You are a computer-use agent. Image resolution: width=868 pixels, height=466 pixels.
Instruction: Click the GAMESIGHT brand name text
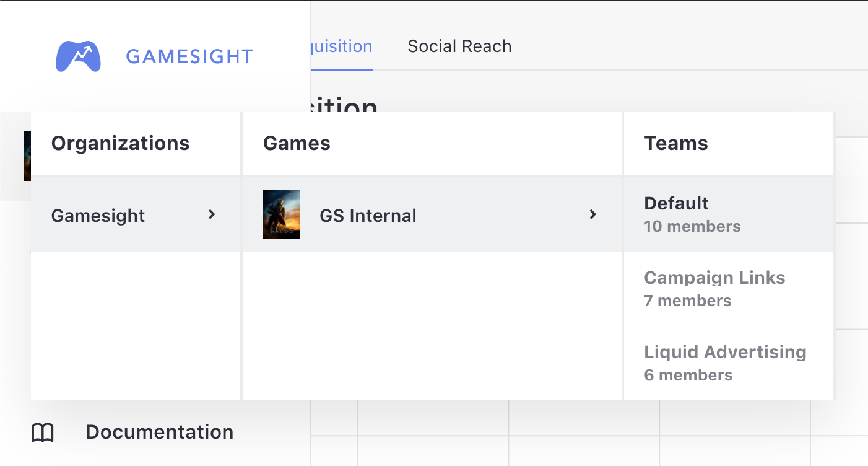tap(189, 57)
